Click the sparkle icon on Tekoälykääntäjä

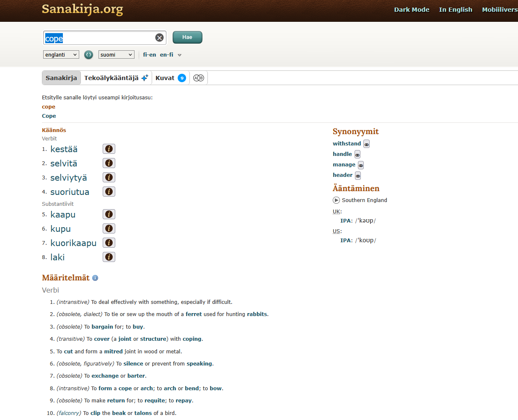tap(145, 78)
